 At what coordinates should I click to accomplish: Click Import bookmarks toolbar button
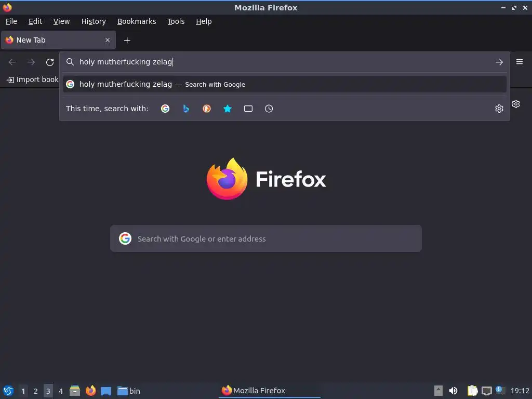(x=33, y=79)
